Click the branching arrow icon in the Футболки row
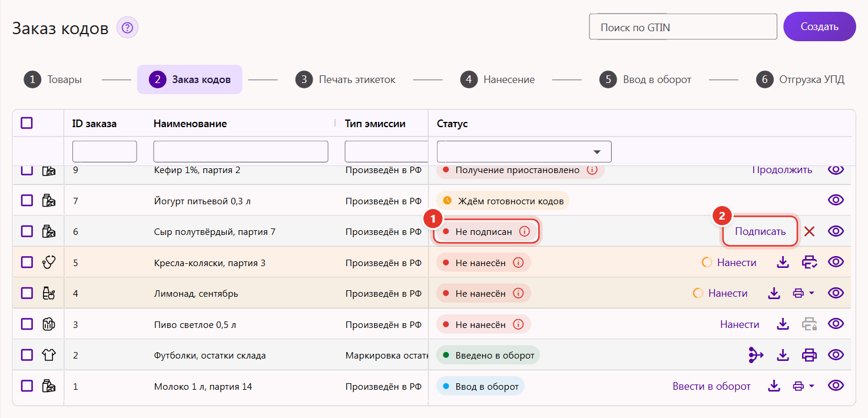Viewport: 868px width, 418px height. click(x=756, y=354)
